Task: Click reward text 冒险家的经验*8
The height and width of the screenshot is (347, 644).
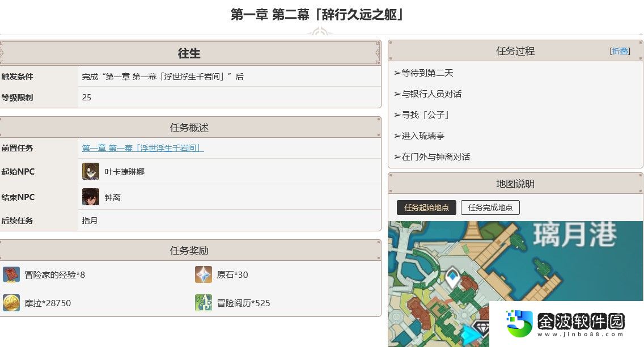Action: 54,275
